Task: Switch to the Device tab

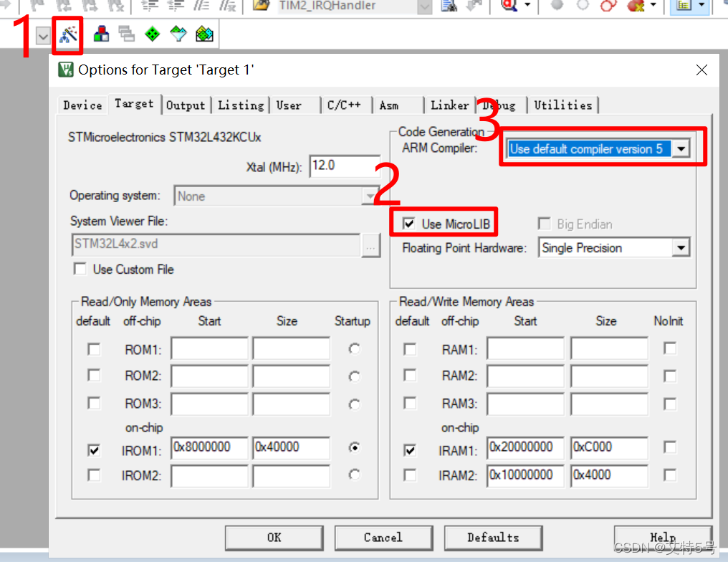Action: (x=82, y=105)
